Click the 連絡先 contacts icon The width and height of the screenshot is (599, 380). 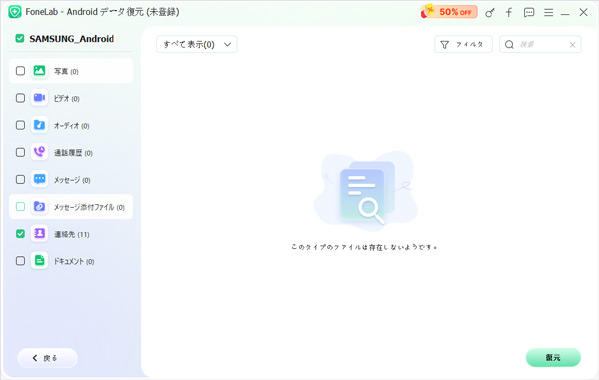pos(39,233)
